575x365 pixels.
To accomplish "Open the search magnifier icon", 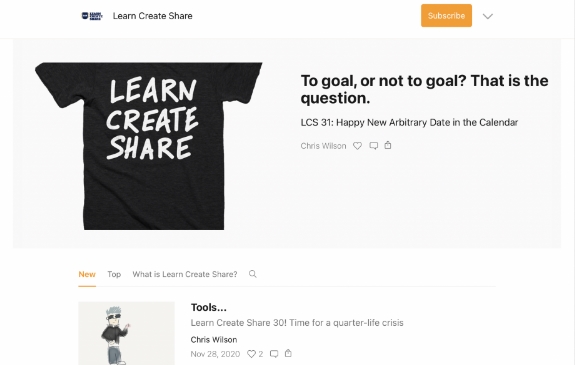I will tap(253, 274).
